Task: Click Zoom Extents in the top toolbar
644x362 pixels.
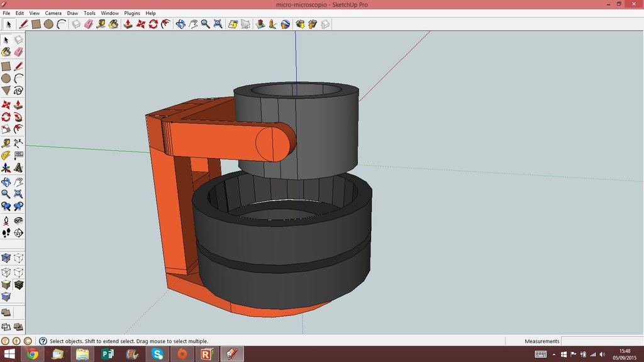Action: click(218, 25)
